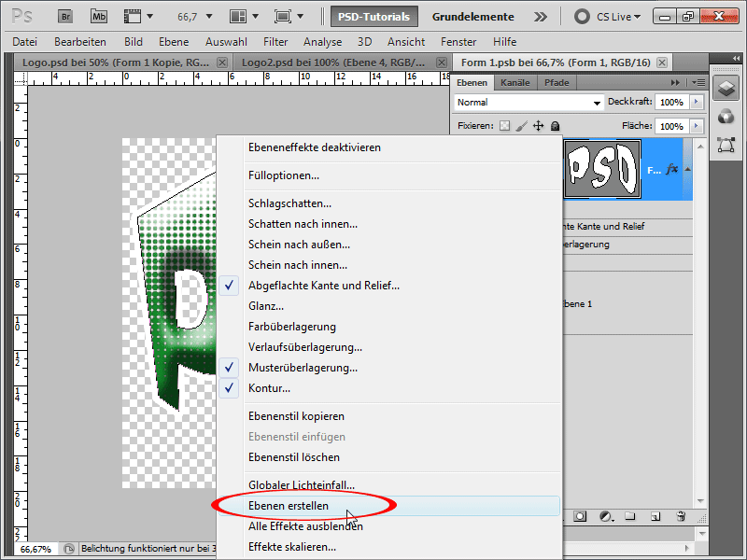Click Fläche 100% value field
This screenshot has width=747, height=560.
click(671, 126)
